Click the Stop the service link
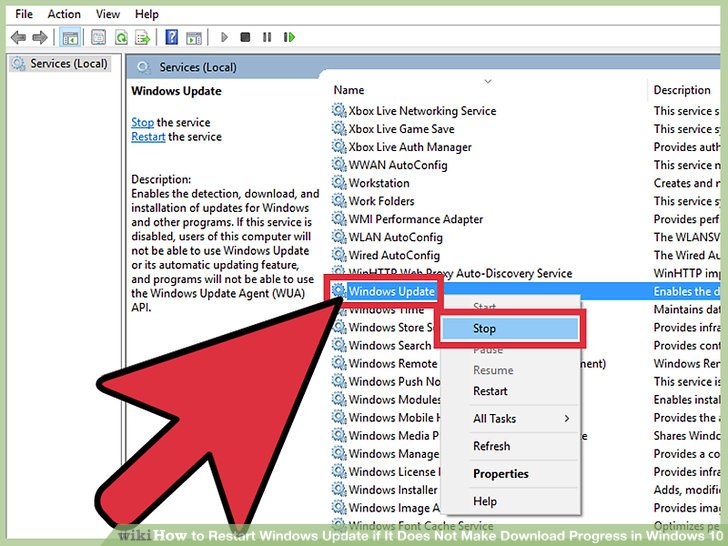728x546 pixels. pyautogui.click(x=143, y=123)
